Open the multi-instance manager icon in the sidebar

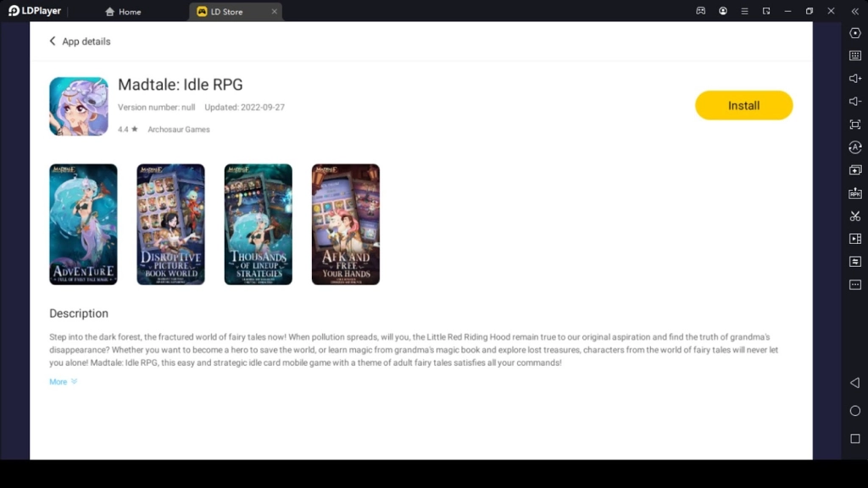click(855, 169)
